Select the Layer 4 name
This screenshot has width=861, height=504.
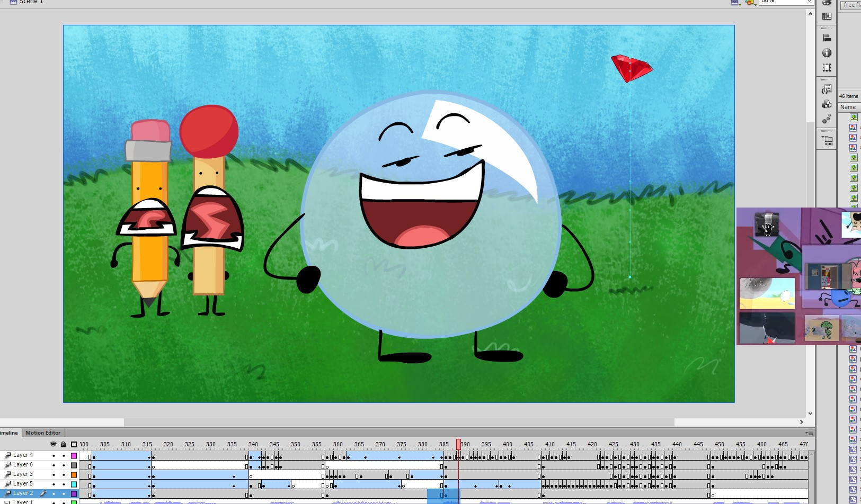pyautogui.click(x=23, y=455)
